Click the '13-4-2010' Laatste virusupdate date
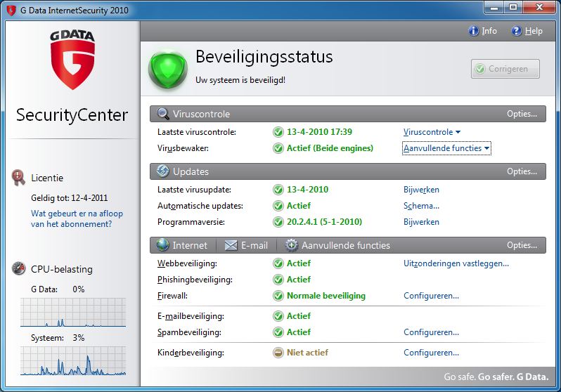 point(308,190)
